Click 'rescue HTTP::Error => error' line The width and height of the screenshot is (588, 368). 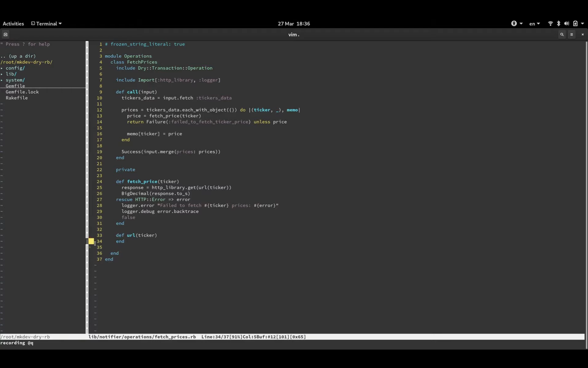pos(153,199)
